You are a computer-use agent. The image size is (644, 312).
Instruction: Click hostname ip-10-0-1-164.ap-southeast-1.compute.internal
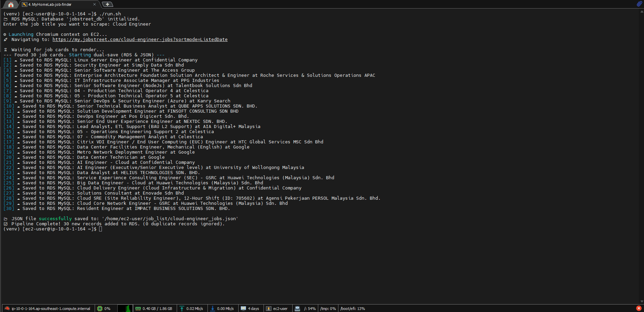pyautogui.click(x=51, y=309)
